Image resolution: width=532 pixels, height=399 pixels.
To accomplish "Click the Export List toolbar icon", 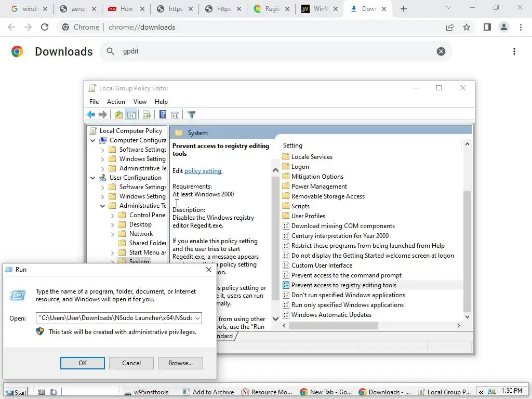I will point(147,115).
